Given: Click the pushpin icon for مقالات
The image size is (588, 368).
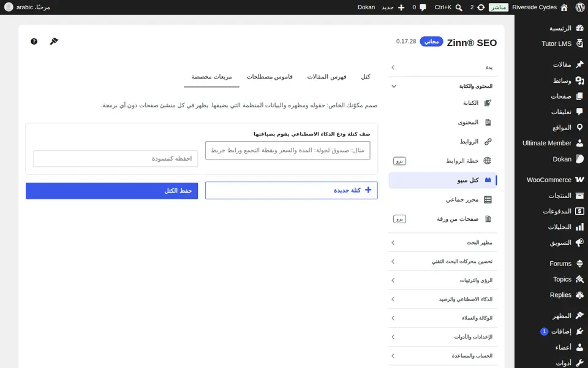Looking at the screenshot, I should click(x=580, y=64).
